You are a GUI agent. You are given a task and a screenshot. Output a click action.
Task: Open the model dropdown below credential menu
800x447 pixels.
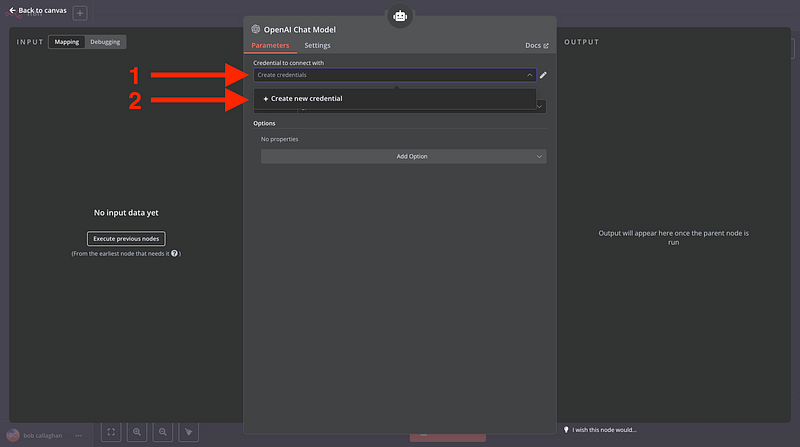tap(540, 106)
